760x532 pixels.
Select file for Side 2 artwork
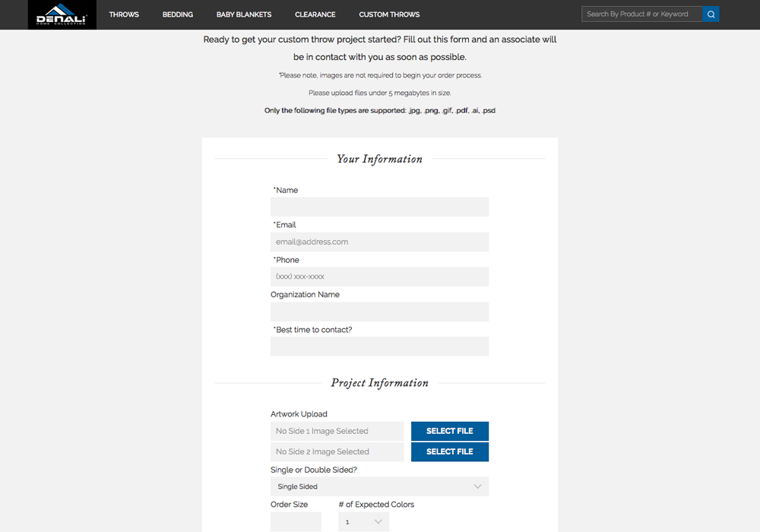click(x=450, y=451)
